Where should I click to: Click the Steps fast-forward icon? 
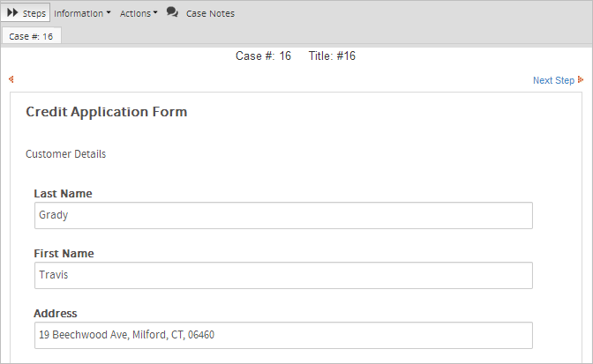point(13,13)
